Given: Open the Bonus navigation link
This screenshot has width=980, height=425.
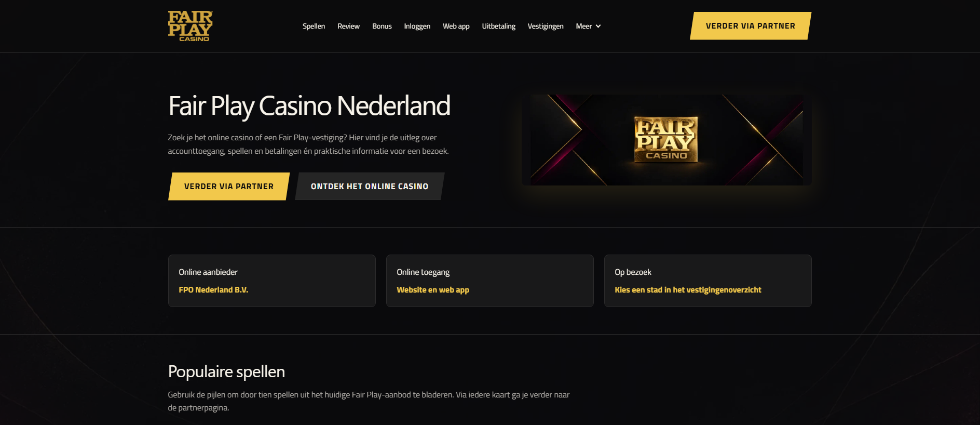Looking at the screenshot, I should (x=382, y=26).
